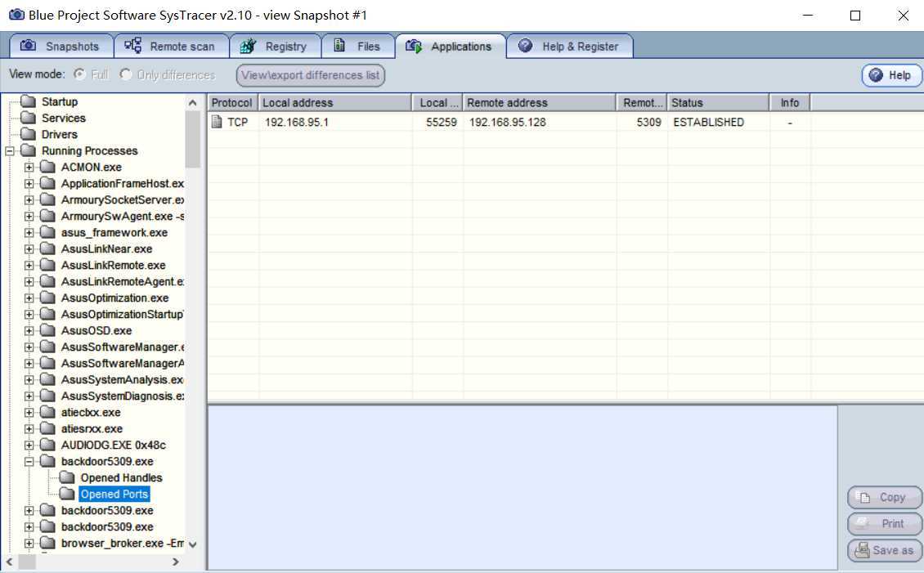Collapse the Running Processes tree node
Viewport: 924px width, 573px height.
click(10, 150)
